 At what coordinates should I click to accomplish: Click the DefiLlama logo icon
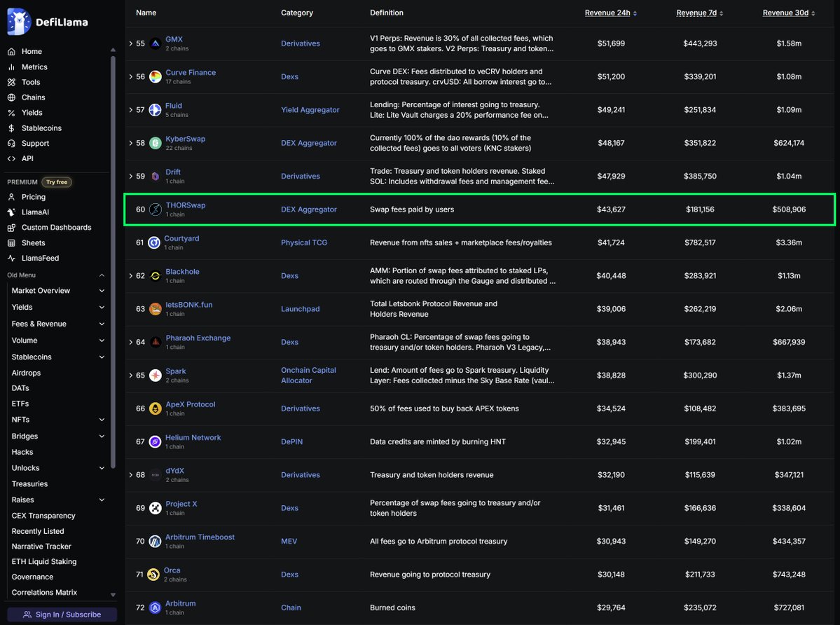click(19, 22)
